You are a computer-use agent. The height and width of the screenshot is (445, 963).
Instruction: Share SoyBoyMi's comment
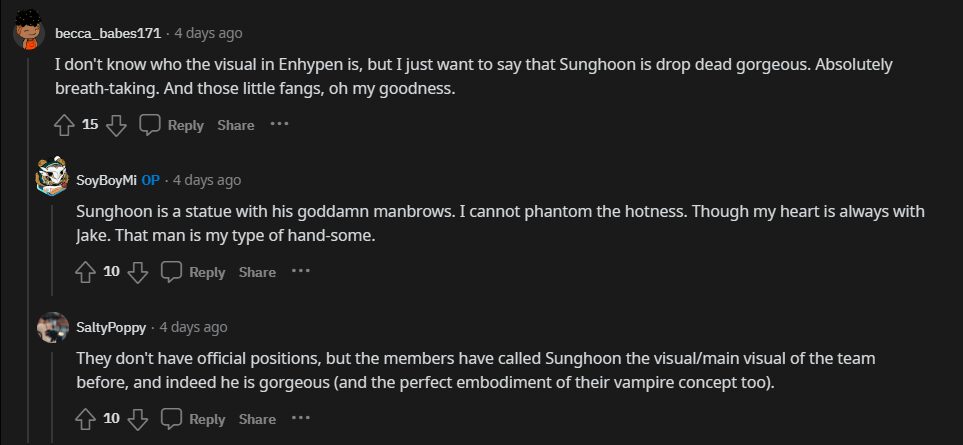[x=257, y=272]
